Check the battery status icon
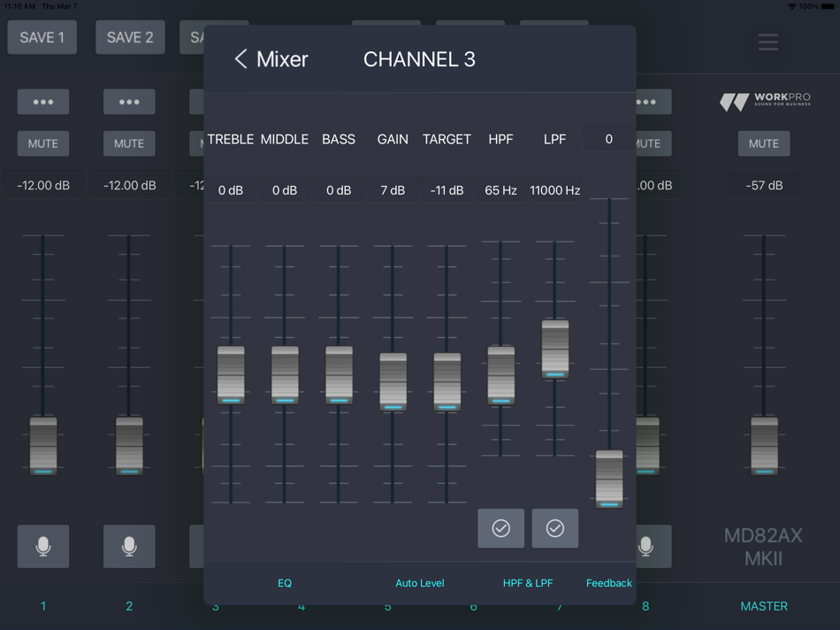The height and width of the screenshot is (630, 840). [x=829, y=6]
